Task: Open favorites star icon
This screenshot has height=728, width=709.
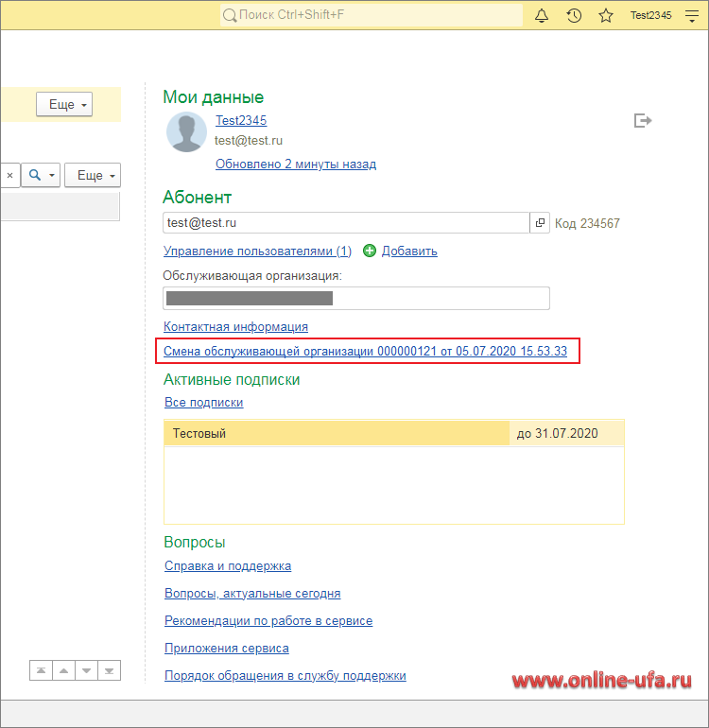Action: [606, 16]
